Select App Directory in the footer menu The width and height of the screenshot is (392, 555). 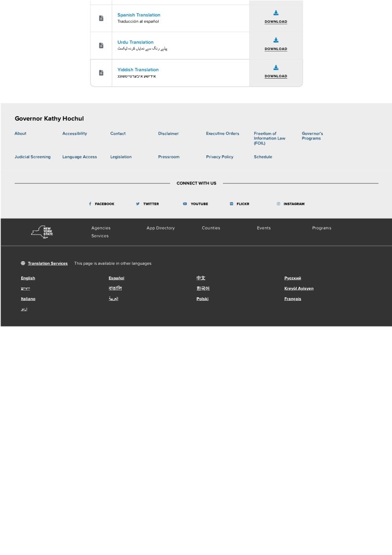tap(161, 228)
